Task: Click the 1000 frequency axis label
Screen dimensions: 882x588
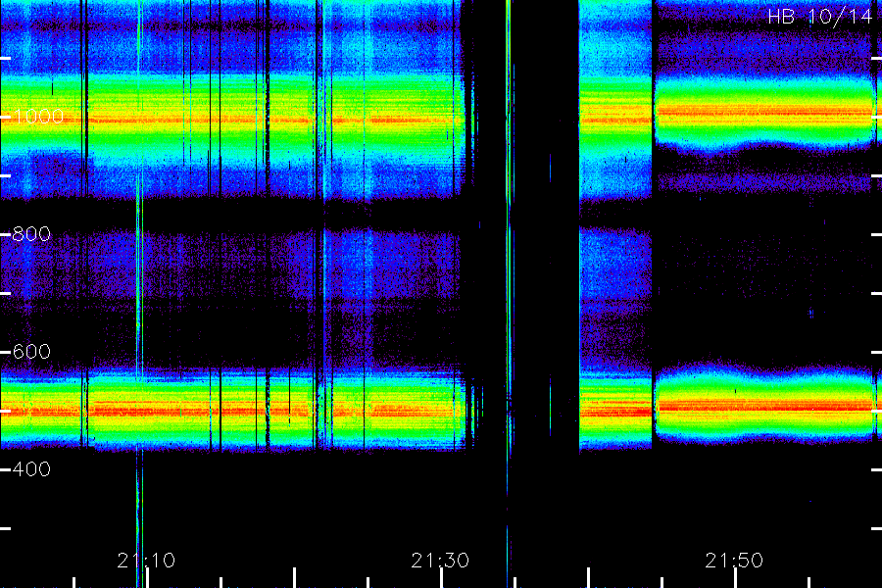Action: pos(38,117)
